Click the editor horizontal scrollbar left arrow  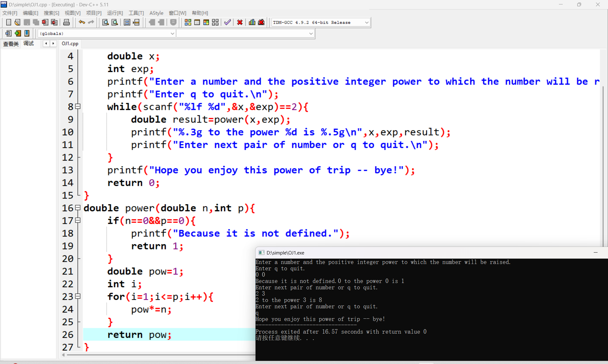point(64,355)
